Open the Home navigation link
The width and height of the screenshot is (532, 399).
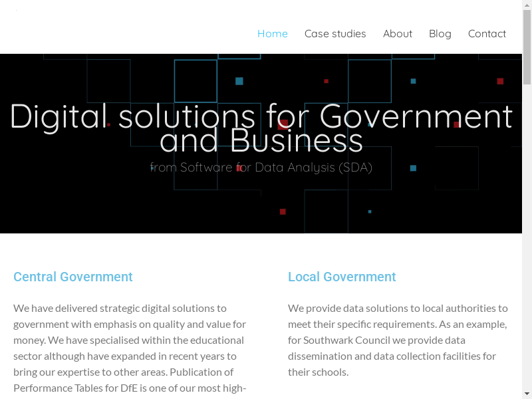click(x=272, y=33)
